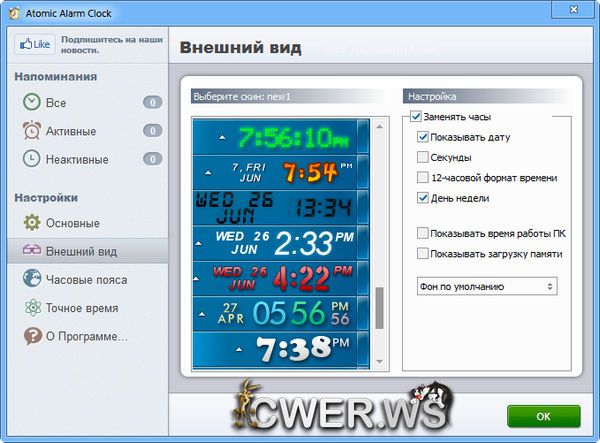Image resolution: width=600 pixels, height=443 pixels.
Task: Click the alarm clock icon beside Активные
Action: pyautogui.click(x=32, y=131)
